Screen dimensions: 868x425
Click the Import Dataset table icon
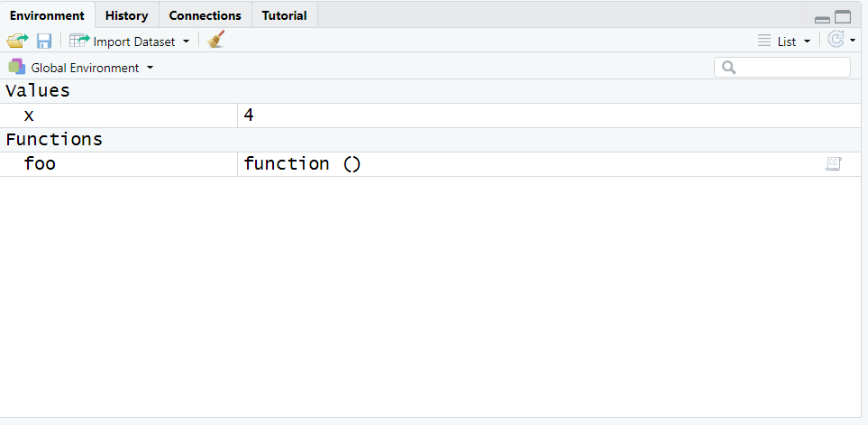80,41
